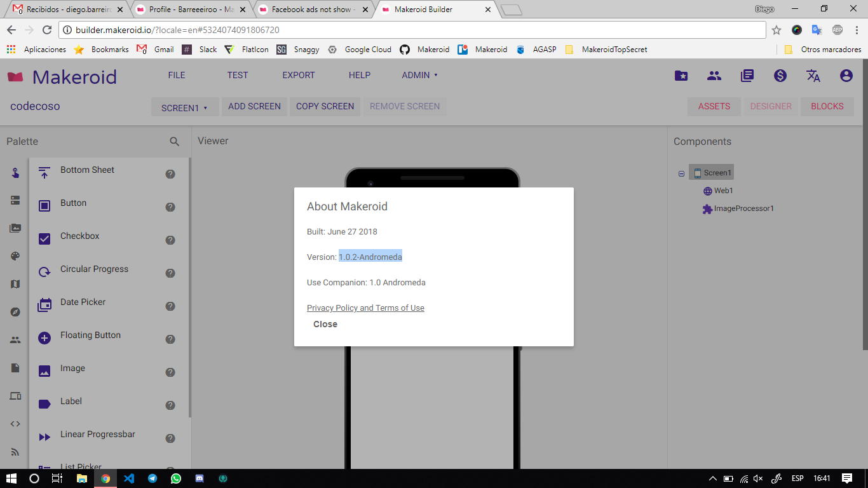Screen dimensions: 868x488
Task: Open the ASSETS panel
Action: click(714, 106)
